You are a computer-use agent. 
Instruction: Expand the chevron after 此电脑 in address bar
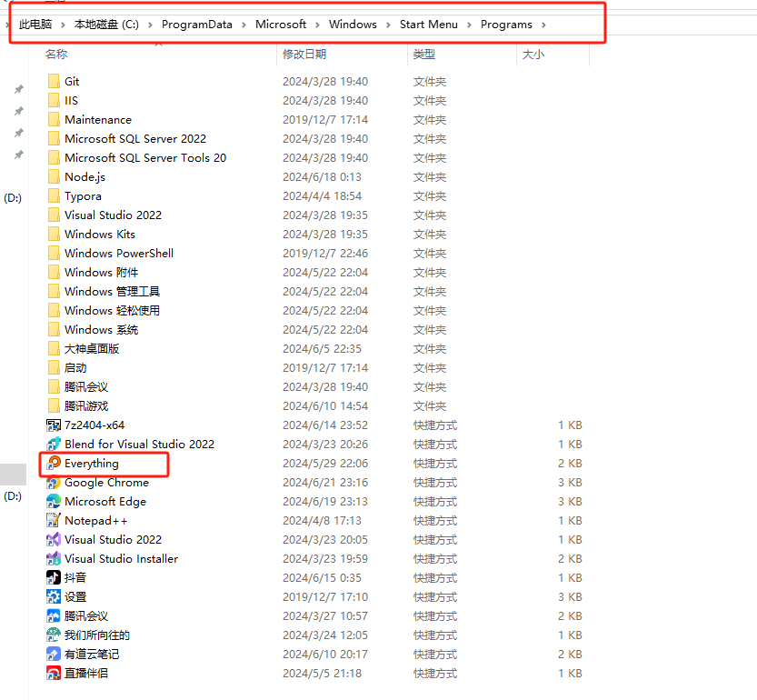63,25
